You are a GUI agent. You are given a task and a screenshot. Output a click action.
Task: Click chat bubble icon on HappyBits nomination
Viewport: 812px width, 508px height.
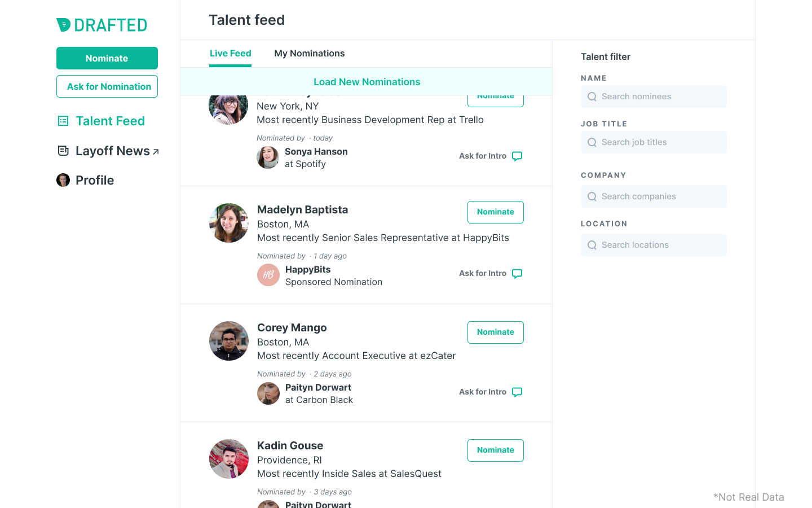(x=517, y=274)
